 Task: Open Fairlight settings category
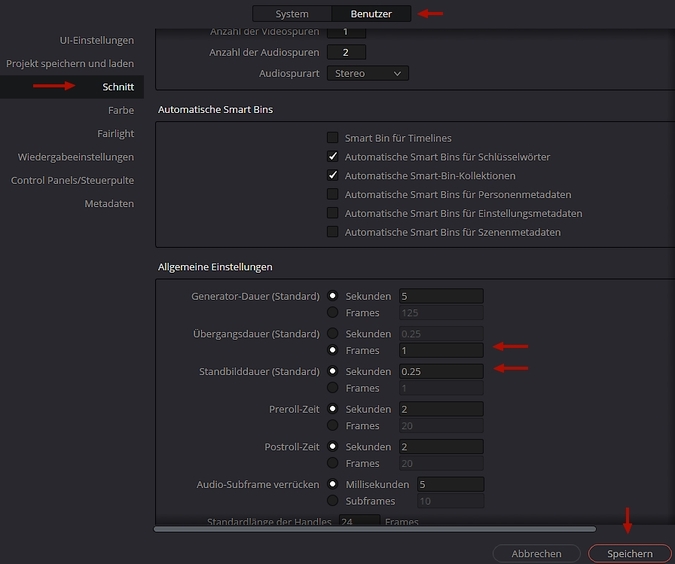tap(116, 133)
